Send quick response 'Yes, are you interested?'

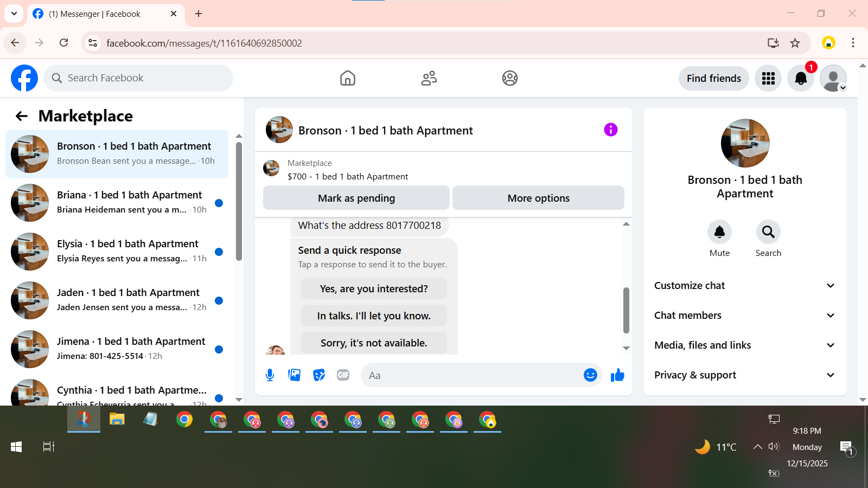374,288
